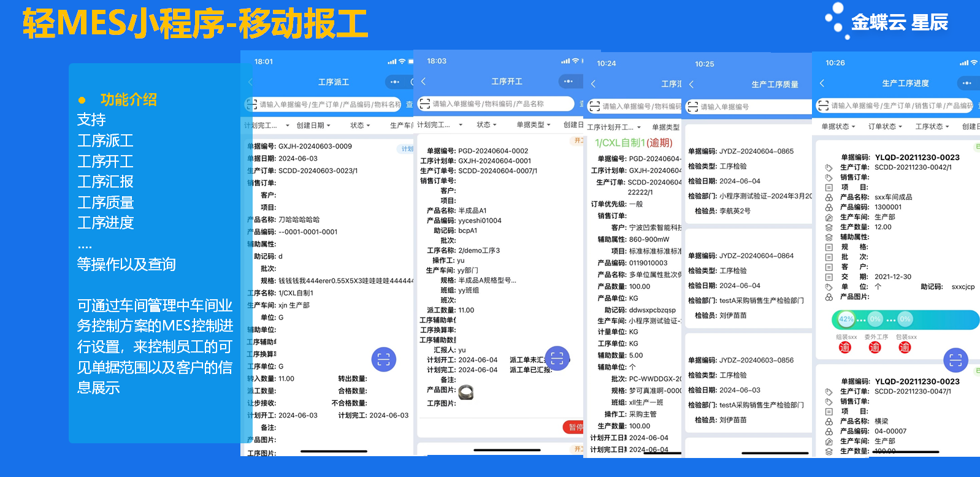Open 计划完工 filter on 工序开工 screen

[x=440, y=124]
